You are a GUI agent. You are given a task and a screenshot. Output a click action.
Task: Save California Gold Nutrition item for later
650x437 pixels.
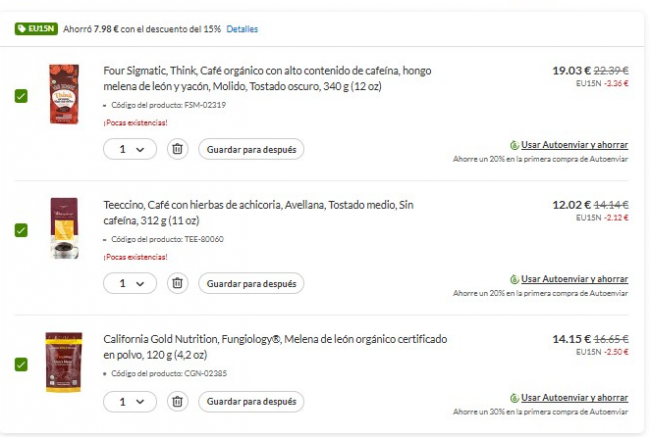click(250, 401)
